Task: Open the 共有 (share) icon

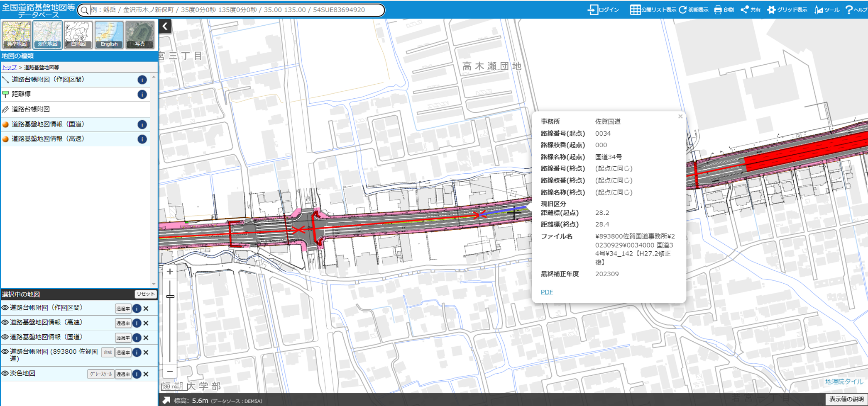Action: (x=746, y=9)
